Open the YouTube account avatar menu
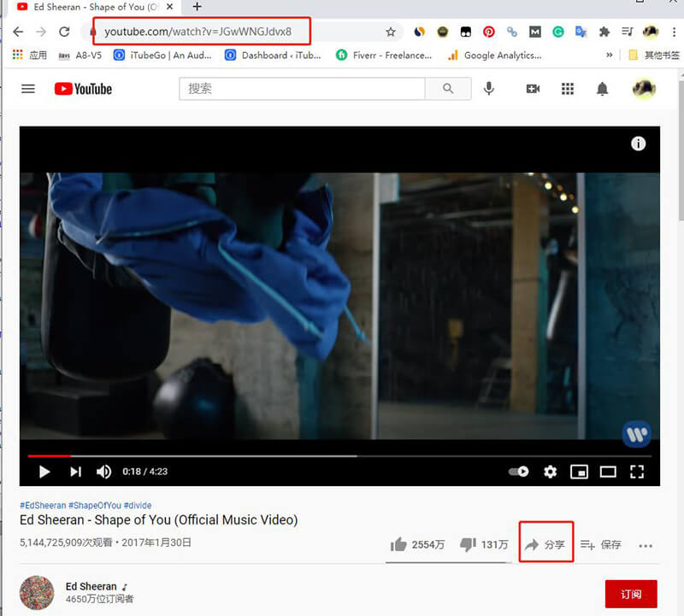The width and height of the screenshot is (684, 616). pyautogui.click(x=644, y=89)
